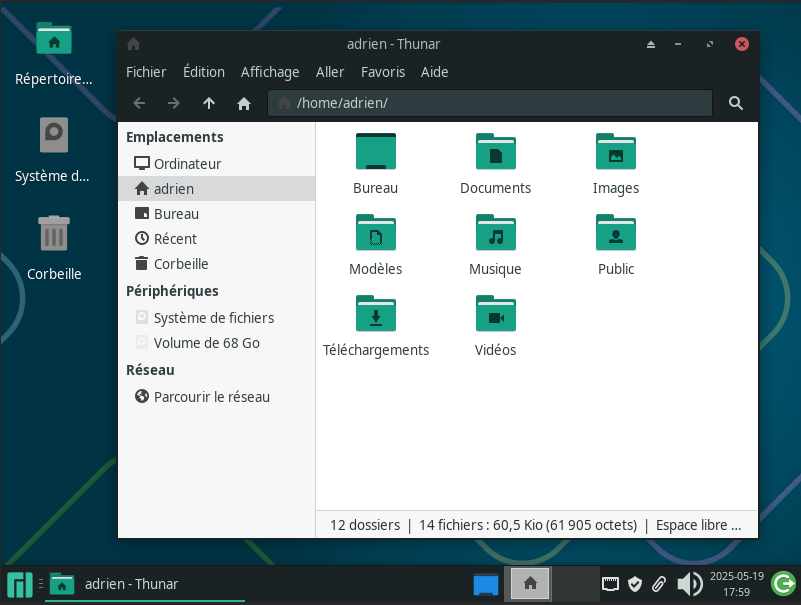The height and width of the screenshot is (605, 801).
Task: Click the Emplacements sidebar heading
Action: tap(175, 137)
